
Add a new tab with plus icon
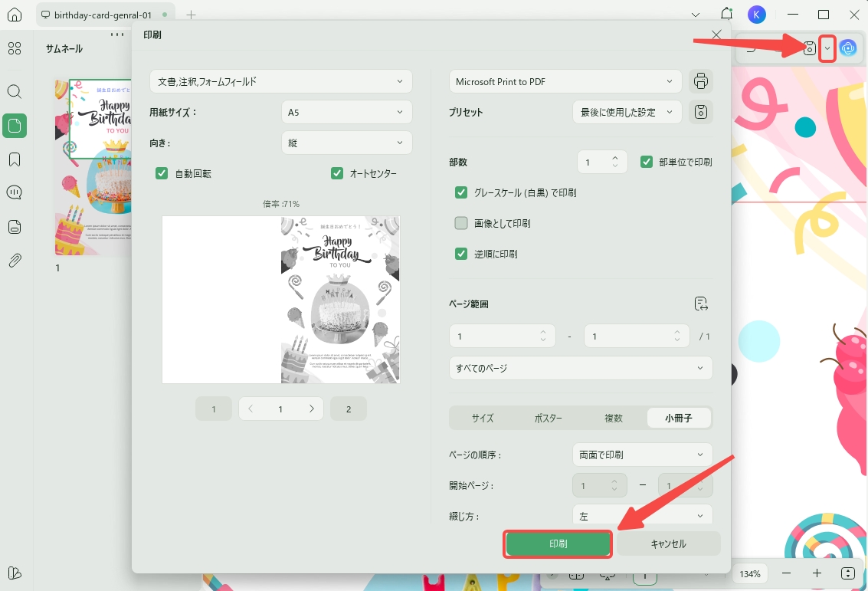191,15
